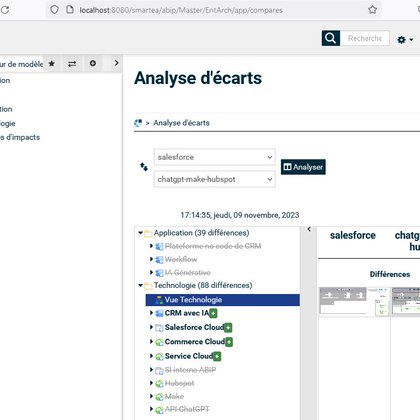Expand the SI interne ABIP node
The height and width of the screenshot is (420, 420).
pos(151,370)
